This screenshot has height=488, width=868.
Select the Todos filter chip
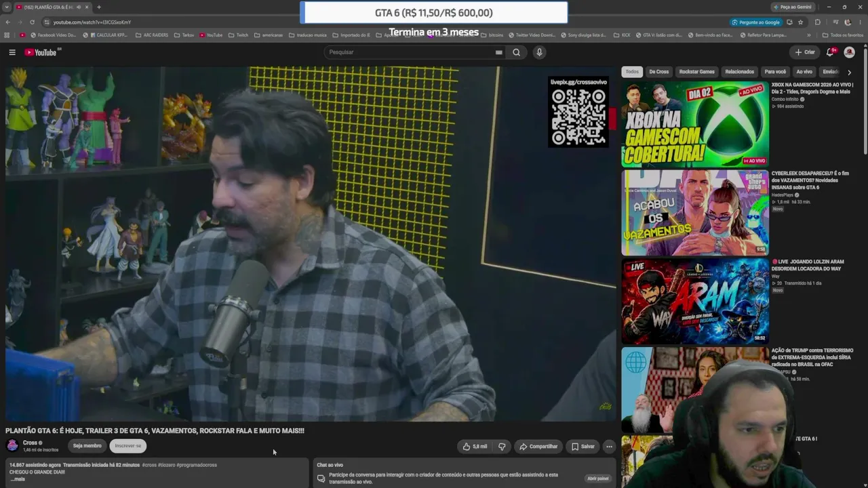click(x=632, y=72)
